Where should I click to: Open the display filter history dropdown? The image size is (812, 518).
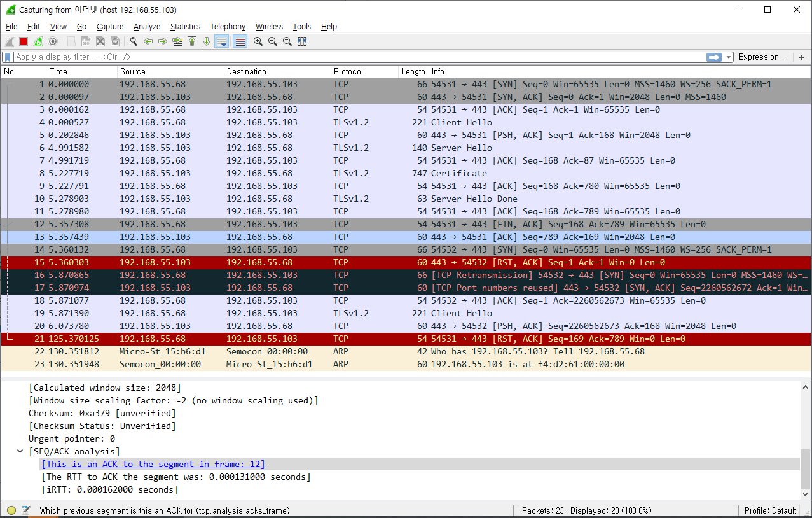(x=729, y=57)
